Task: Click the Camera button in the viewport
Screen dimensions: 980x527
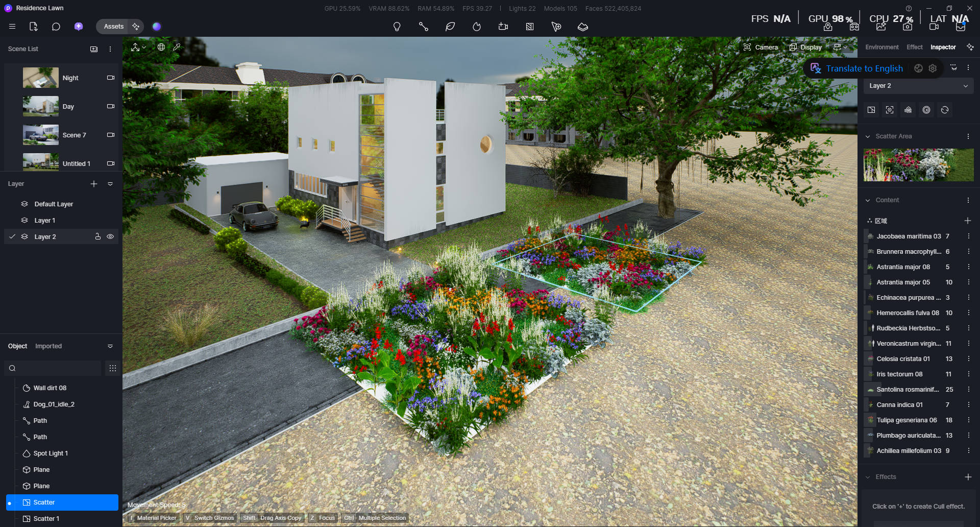Action: pyautogui.click(x=761, y=47)
